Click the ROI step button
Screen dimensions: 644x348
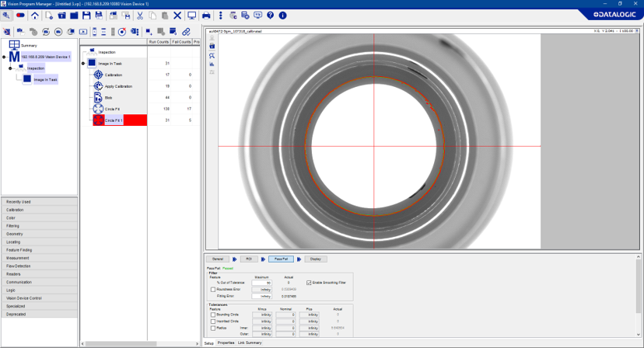(248, 259)
